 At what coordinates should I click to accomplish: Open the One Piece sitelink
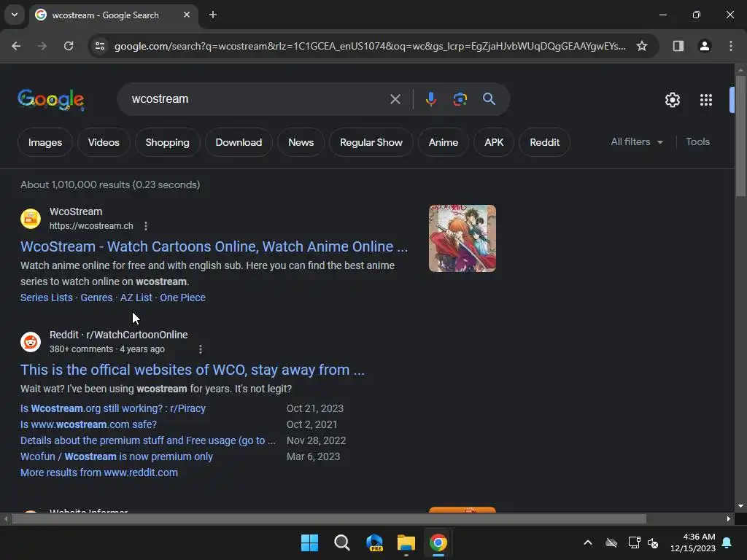coord(183,297)
